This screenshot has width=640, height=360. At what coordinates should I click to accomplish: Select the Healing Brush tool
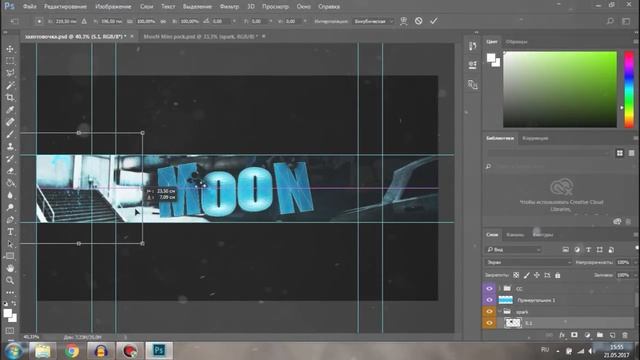10,122
